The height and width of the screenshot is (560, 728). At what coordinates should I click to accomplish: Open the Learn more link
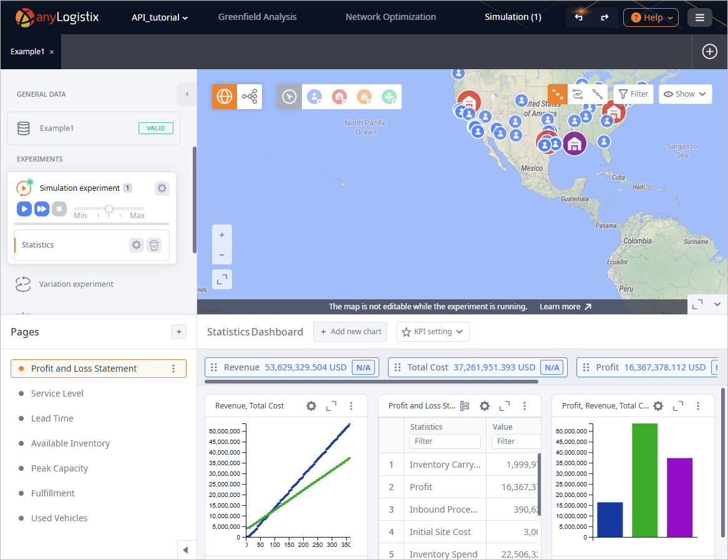tap(565, 307)
